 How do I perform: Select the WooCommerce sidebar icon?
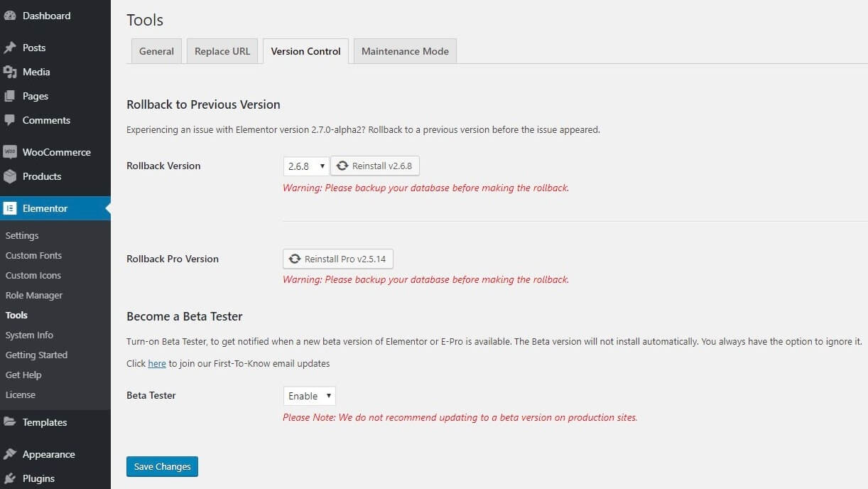(x=9, y=151)
